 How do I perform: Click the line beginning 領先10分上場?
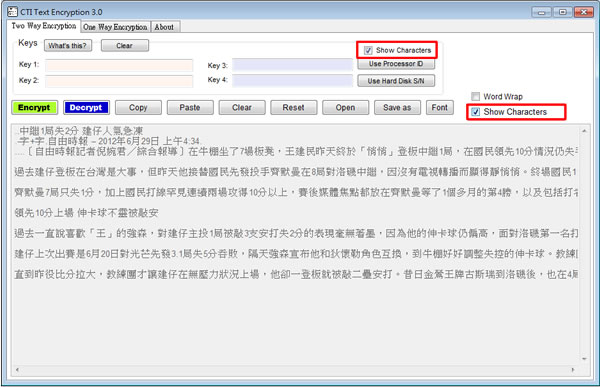(x=86, y=213)
